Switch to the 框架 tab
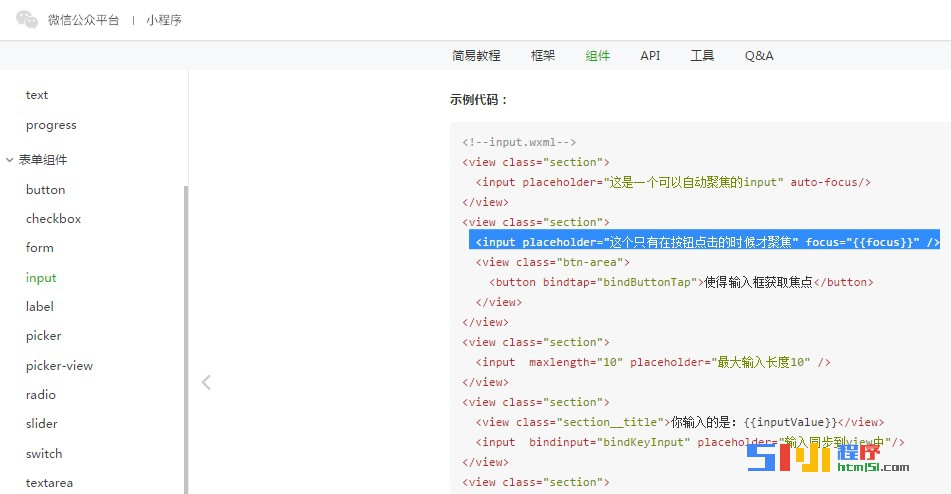Image resolution: width=951 pixels, height=494 pixels. pos(543,56)
